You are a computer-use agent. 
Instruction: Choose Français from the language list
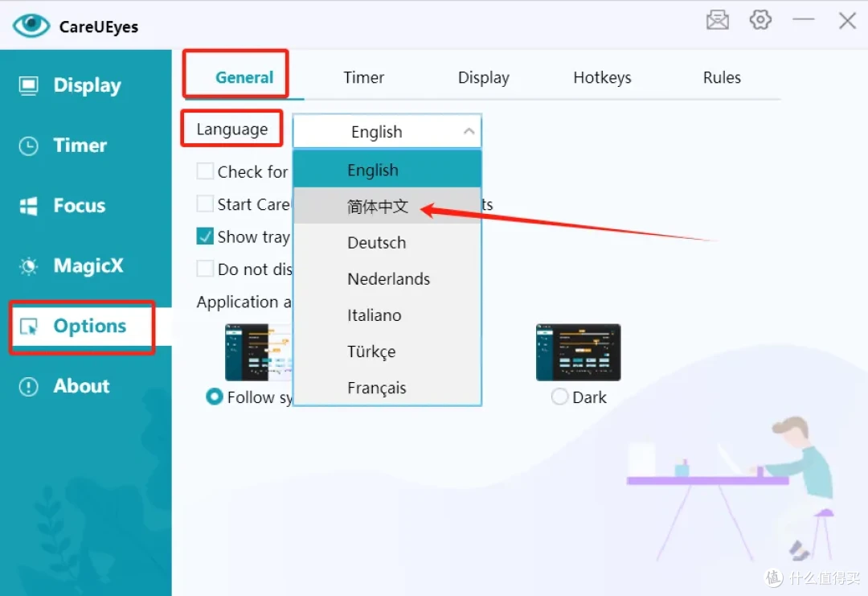pyautogui.click(x=387, y=388)
